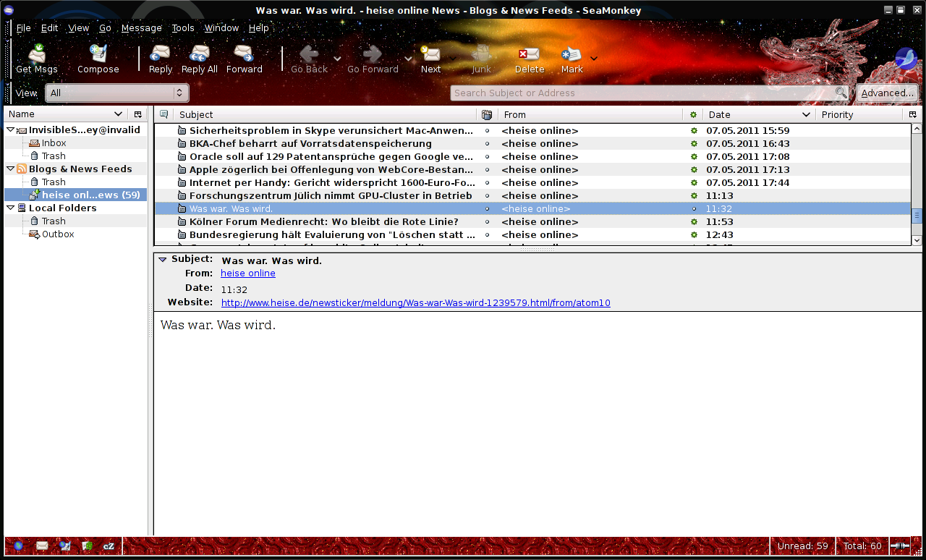Open the View filter dropdown
The height and width of the screenshot is (560, 926).
coord(117,93)
